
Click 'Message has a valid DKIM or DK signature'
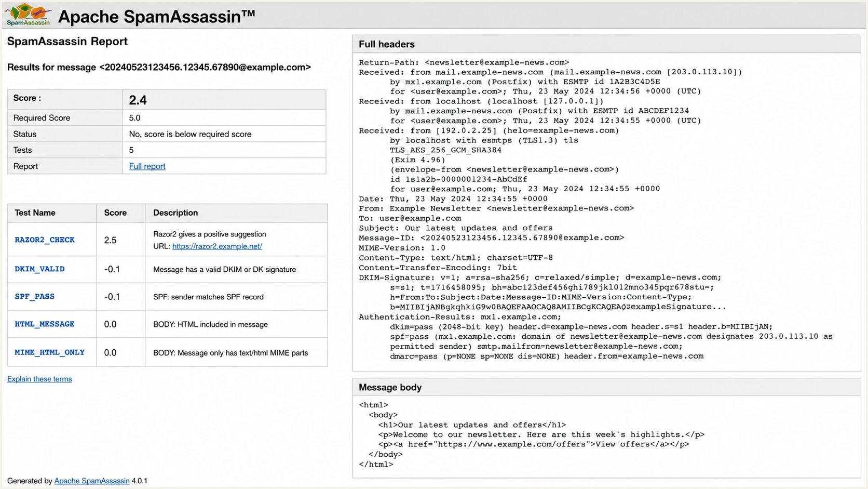(224, 270)
